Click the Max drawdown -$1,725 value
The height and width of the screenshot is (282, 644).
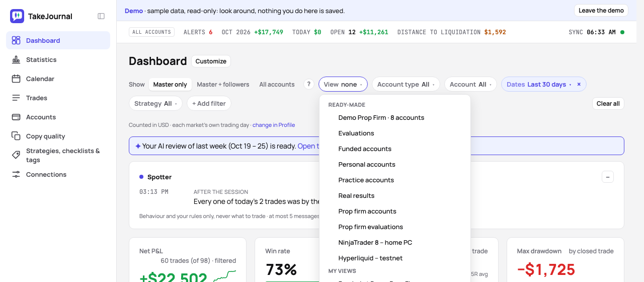(546, 270)
